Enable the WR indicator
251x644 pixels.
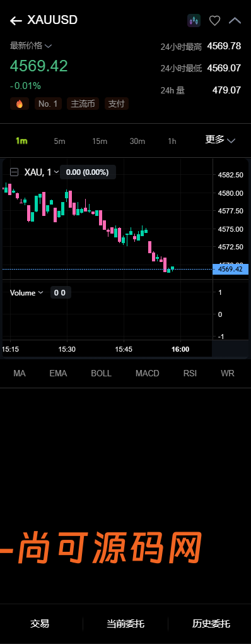coord(228,373)
